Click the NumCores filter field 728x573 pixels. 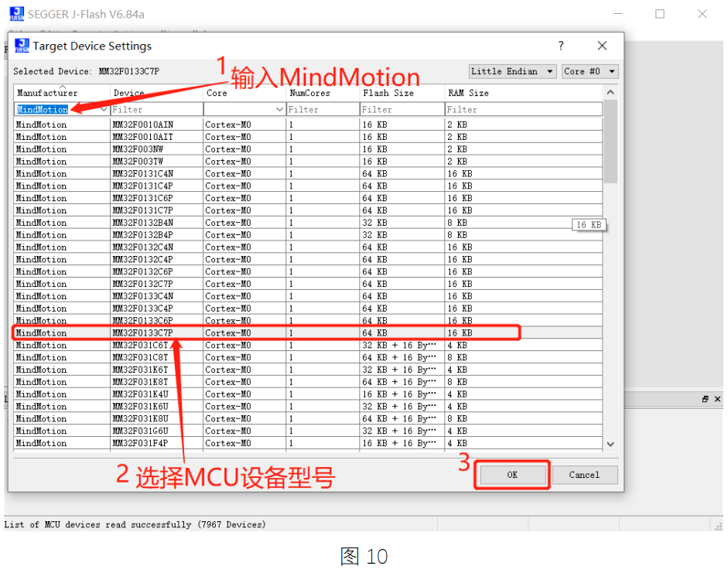click(323, 110)
